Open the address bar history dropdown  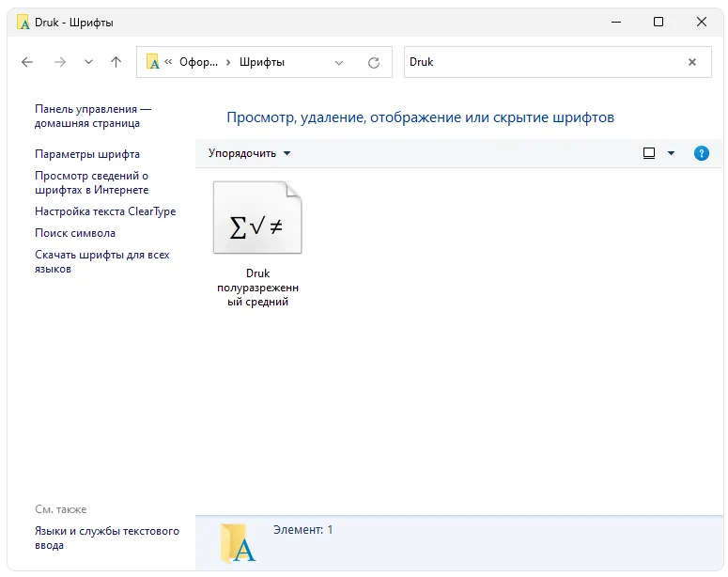(339, 62)
